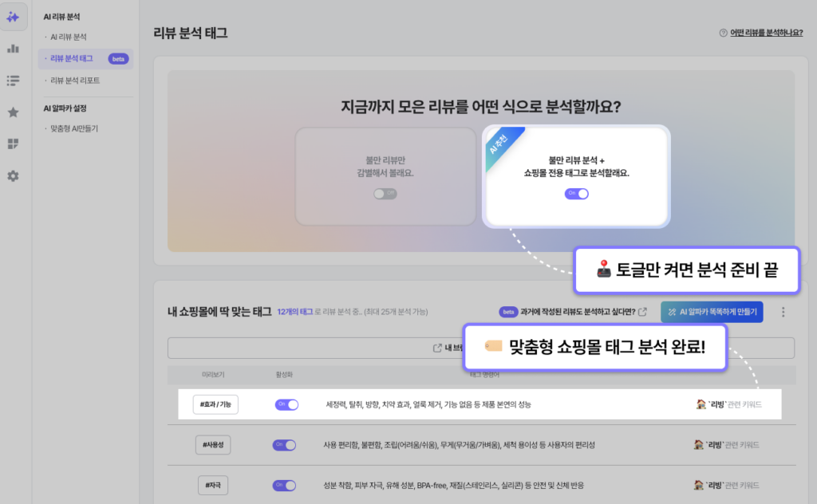This screenshot has width=817, height=504.
Task: Select the star icon in the icon sidebar
Action: (x=13, y=112)
